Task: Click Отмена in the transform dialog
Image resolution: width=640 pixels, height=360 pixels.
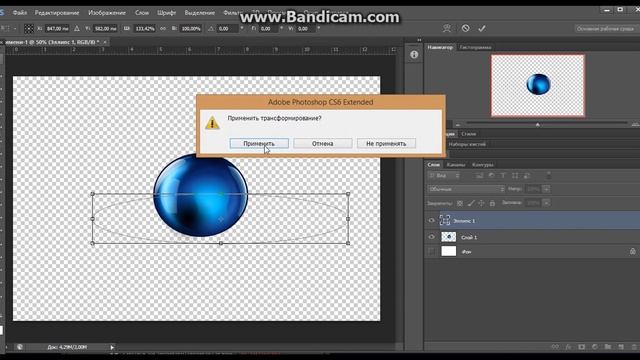Action: click(322, 143)
